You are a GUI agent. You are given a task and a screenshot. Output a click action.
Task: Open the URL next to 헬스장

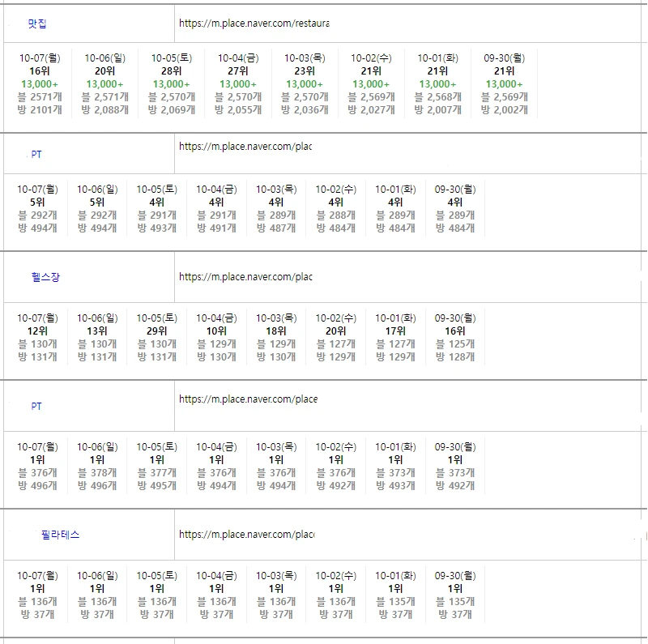click(245, 277)
